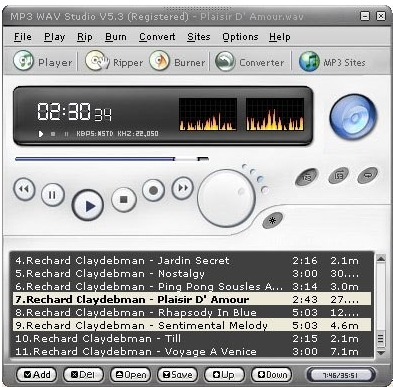
Task: Click the Add button
Action: pyautogui.click(x=37, y=375)
